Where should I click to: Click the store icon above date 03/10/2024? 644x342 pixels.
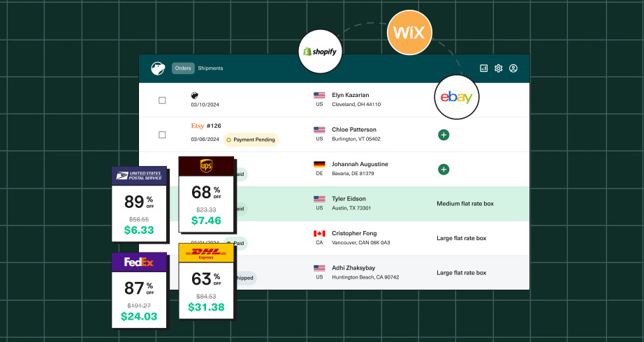(195, 95)
